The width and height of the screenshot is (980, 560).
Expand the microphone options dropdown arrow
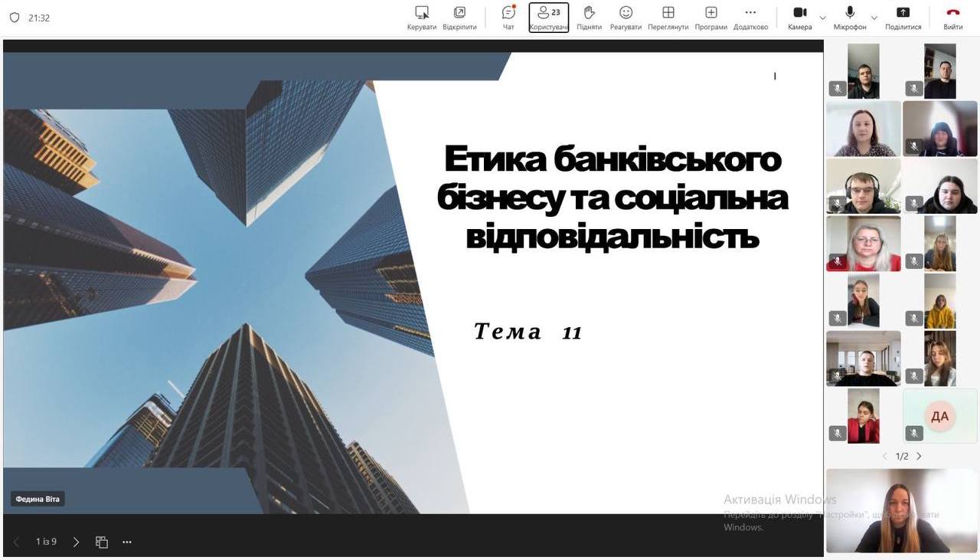click(874, 18)
